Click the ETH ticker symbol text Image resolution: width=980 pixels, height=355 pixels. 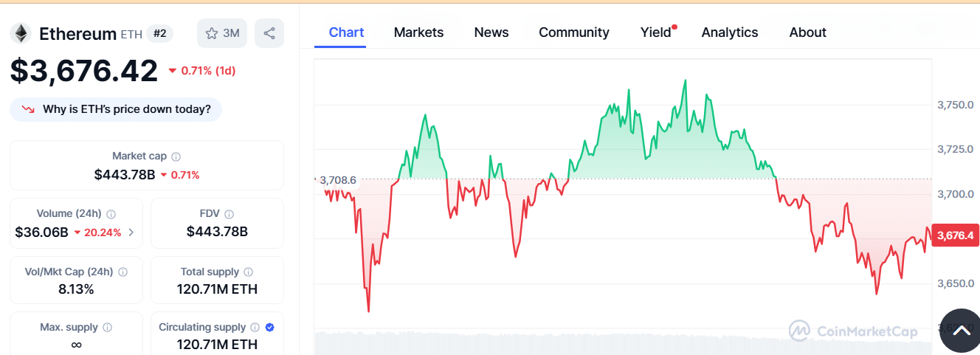131,34
